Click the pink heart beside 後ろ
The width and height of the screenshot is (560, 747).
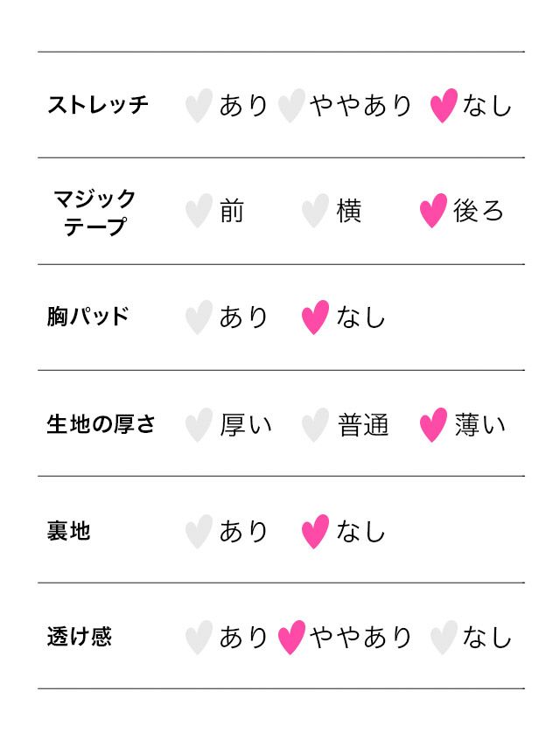tap(433, 212)
